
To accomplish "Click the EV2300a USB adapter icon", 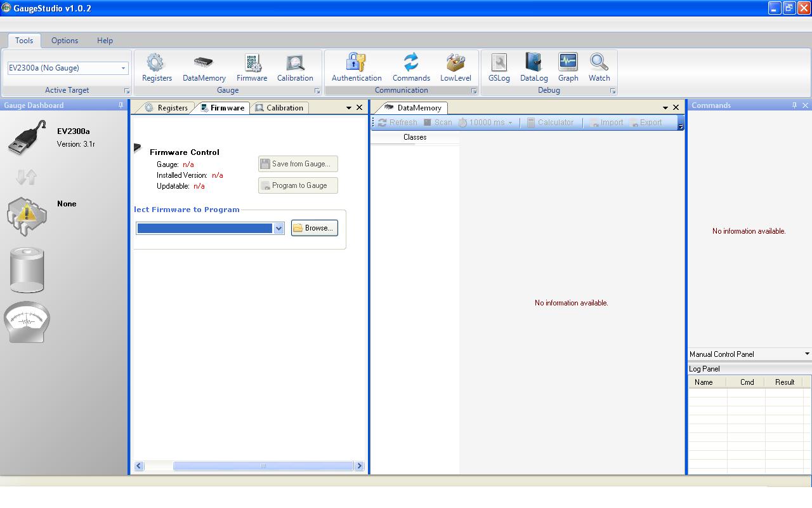I will point(27,138).
